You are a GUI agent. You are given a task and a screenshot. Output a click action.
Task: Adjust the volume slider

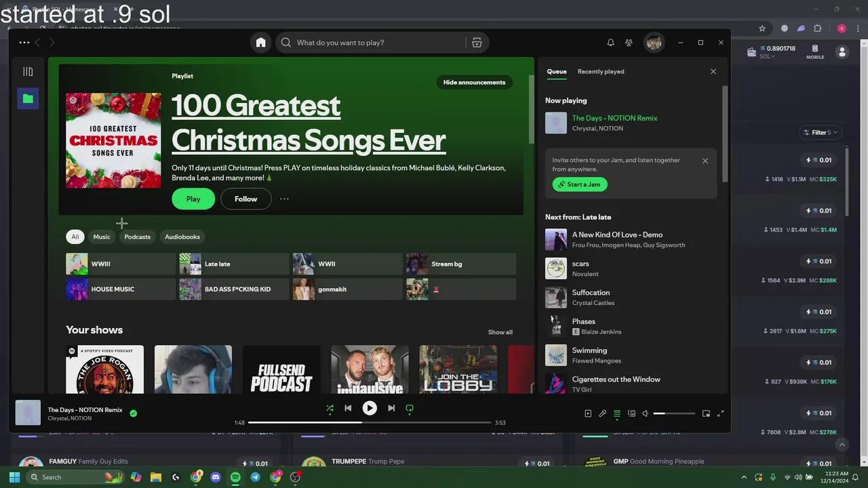(x=674, y=413)
